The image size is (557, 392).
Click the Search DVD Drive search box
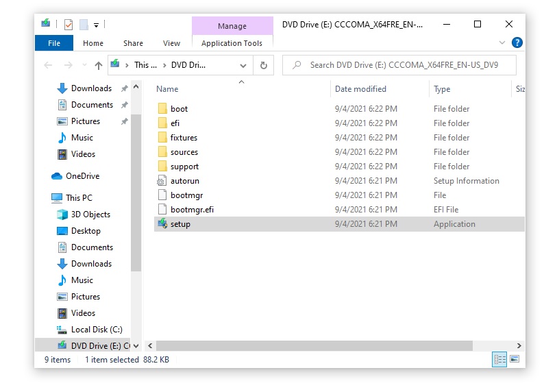pos(399,65)
